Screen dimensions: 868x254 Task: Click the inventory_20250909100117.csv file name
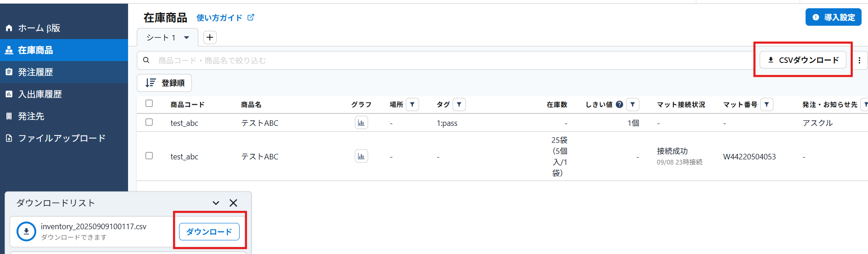tap(94, 226)
